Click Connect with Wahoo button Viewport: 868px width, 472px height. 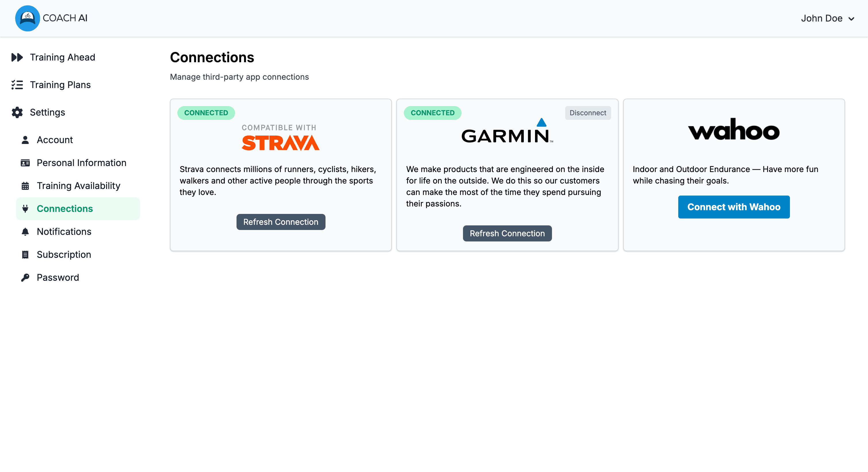pyautogui.click(x=734, y=207)
